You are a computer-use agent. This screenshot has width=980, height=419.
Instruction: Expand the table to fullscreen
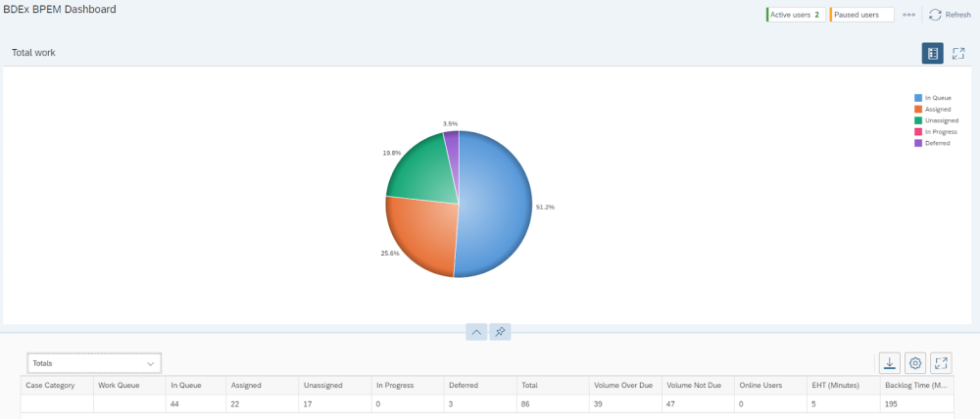click(941, 363)
